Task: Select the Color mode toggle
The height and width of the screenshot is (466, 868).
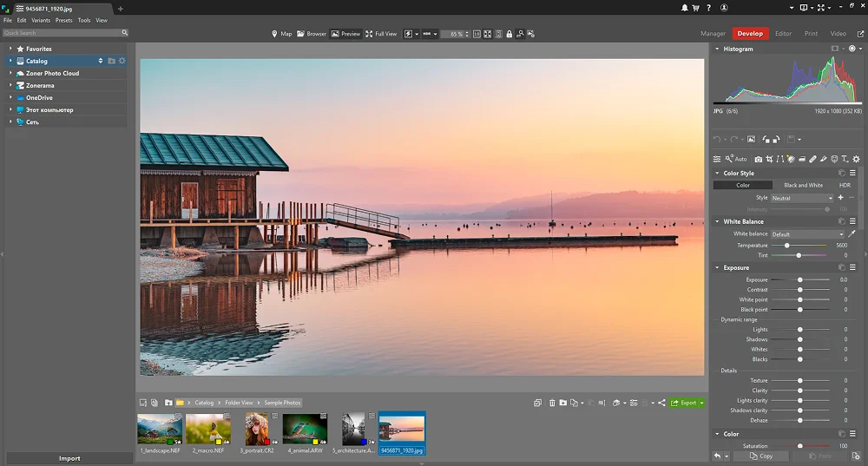Action: click(743, 186)
